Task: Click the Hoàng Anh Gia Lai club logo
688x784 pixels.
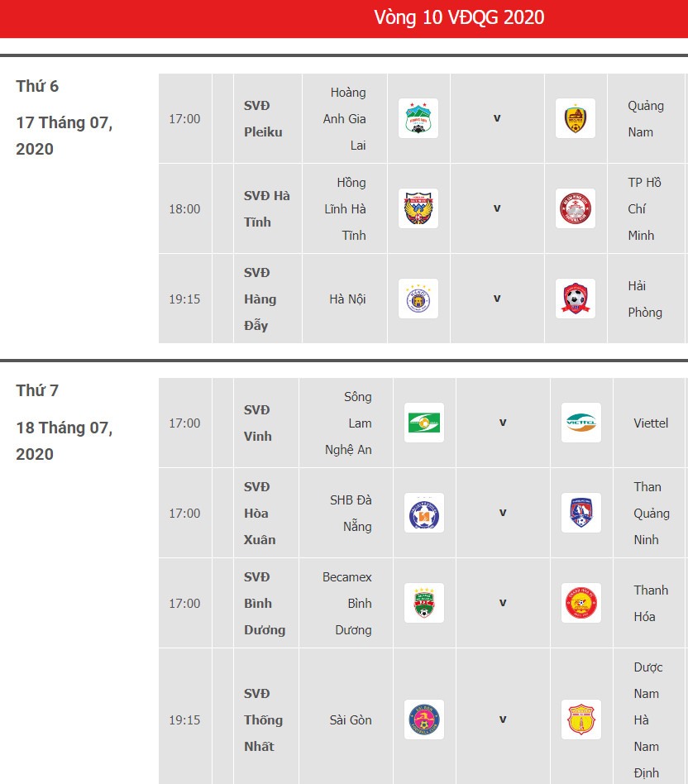Action: (x=418, y=118)
